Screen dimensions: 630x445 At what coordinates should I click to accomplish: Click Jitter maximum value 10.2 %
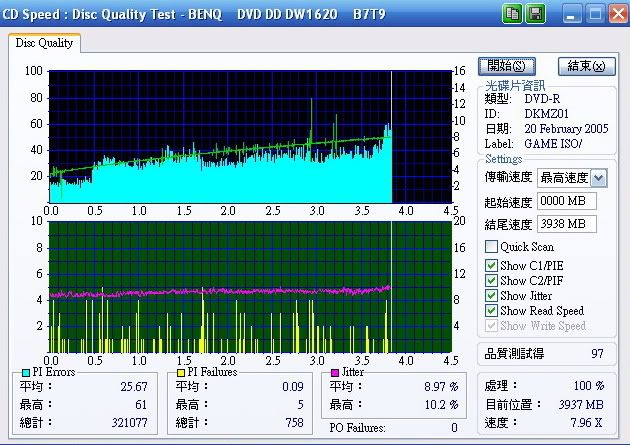(x=441, y=404)
